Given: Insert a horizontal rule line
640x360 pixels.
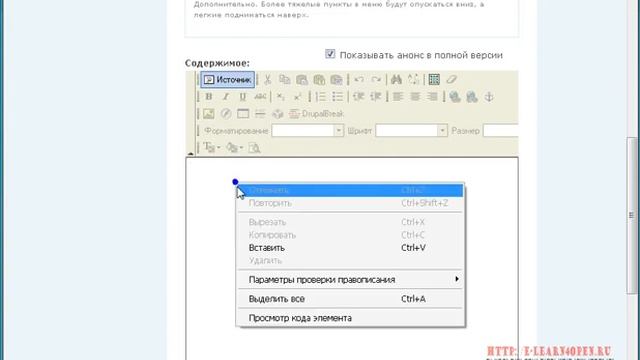Looking at the screenshot, I should (260, 114).
